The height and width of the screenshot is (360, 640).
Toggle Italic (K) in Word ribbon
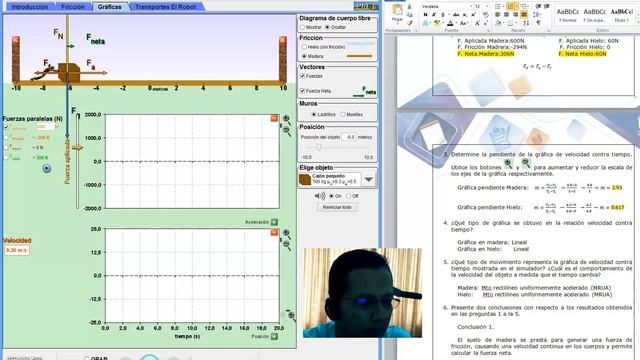coord(434,15)
